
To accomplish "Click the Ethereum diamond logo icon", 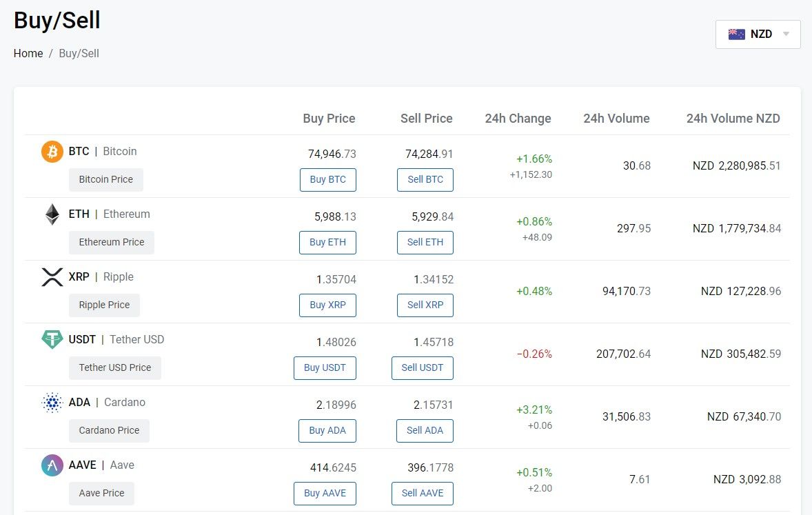I will coord(52,214).
